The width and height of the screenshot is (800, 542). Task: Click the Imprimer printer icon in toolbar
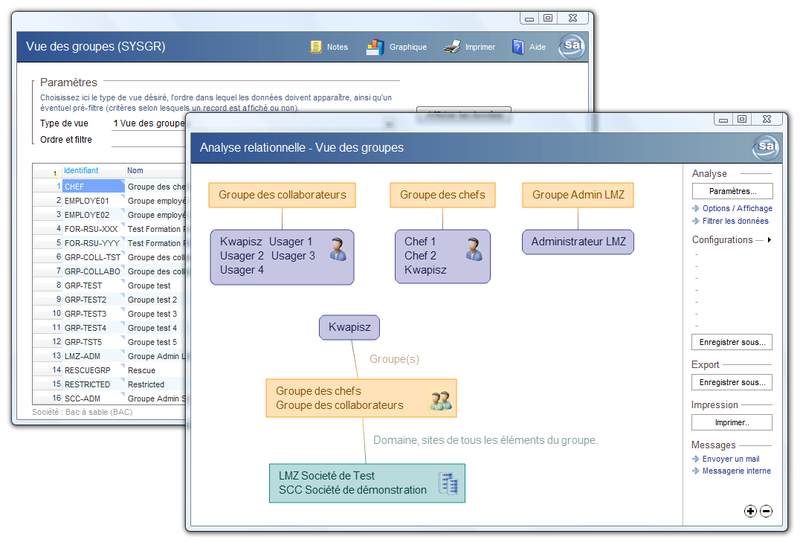click(x=452, y=47)
